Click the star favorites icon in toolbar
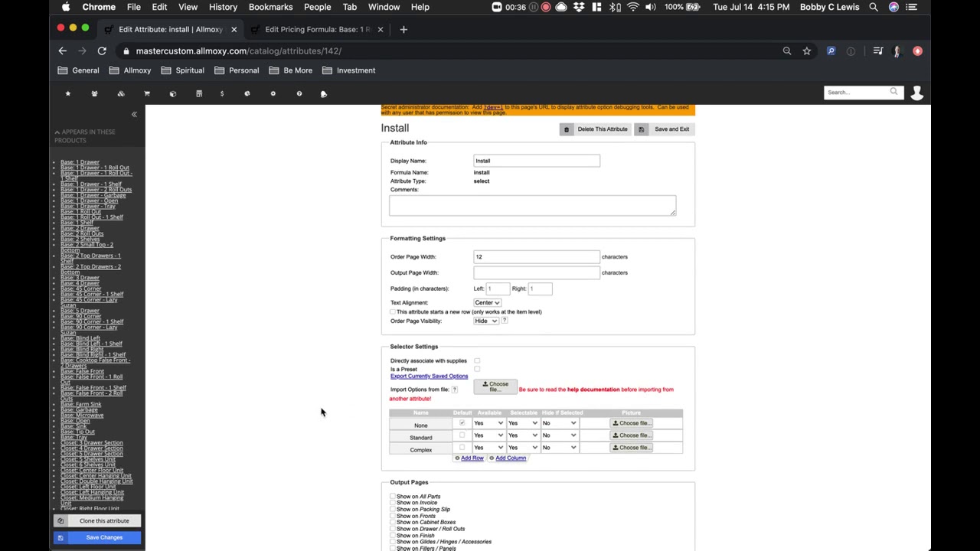Viewport: 980px width, 551px height. coord(68,93)
